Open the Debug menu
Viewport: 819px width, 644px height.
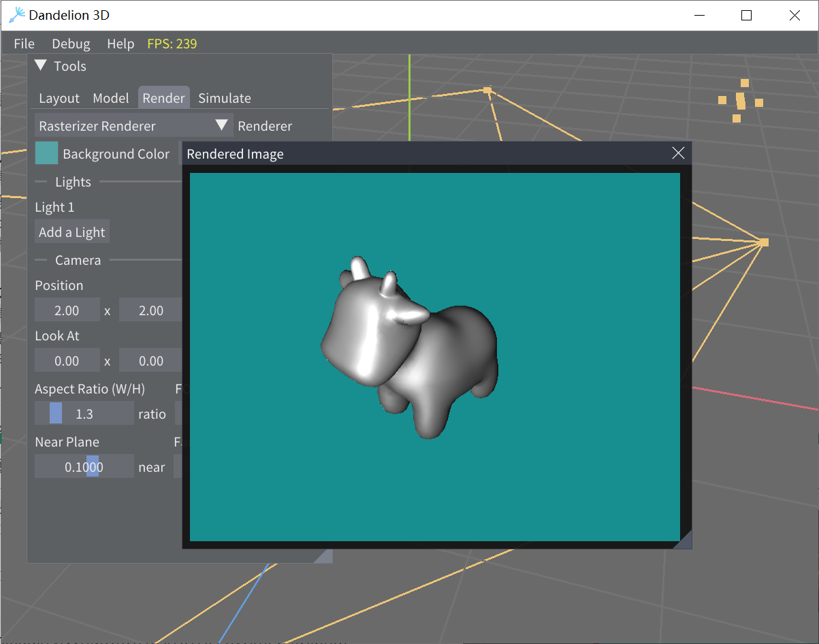tap(71, 44)
